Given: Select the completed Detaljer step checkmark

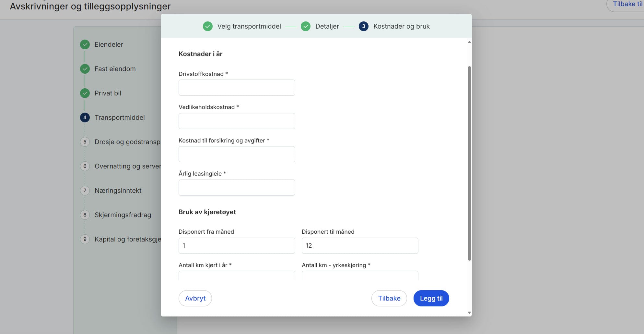Looking at the screenshot, I should [305, 26].
